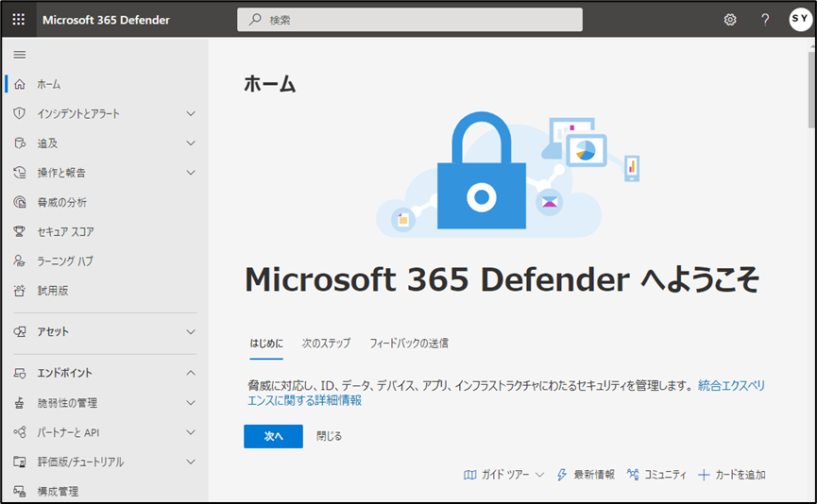Open the 統合エクスペリエンスに関する詳細情報 link
The width and height of the screenshot is (817, 504).
(x=506, y=393)
